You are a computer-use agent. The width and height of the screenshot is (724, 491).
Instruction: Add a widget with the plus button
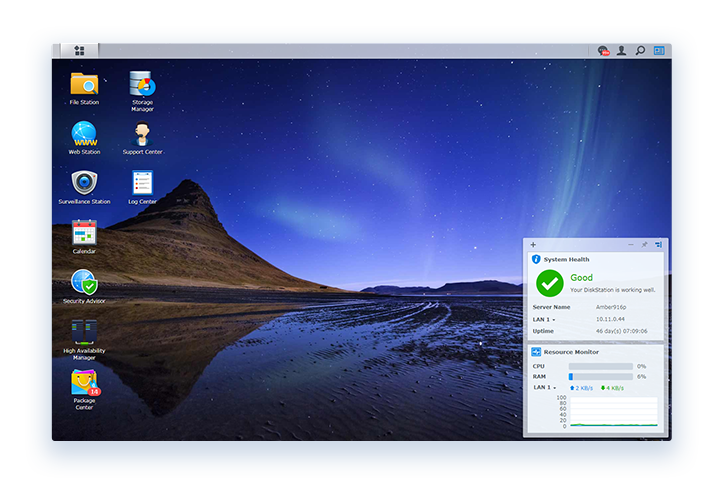coord(533,245)
